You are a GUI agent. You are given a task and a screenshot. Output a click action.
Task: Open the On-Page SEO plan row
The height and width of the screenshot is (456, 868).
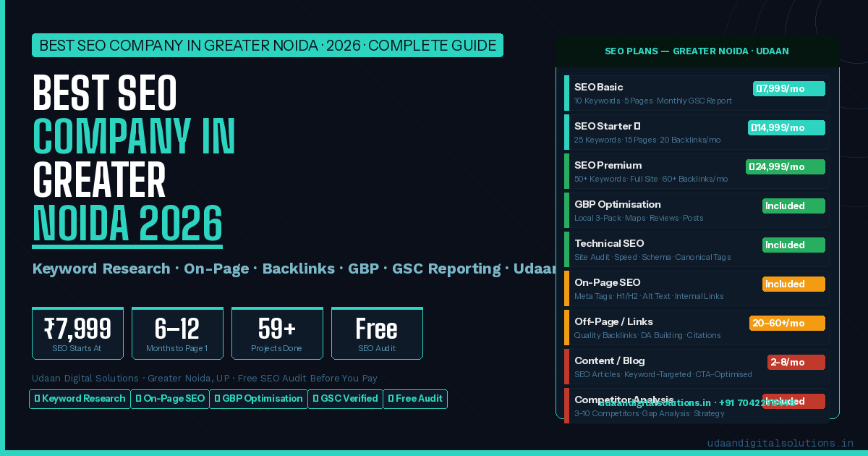697,288
